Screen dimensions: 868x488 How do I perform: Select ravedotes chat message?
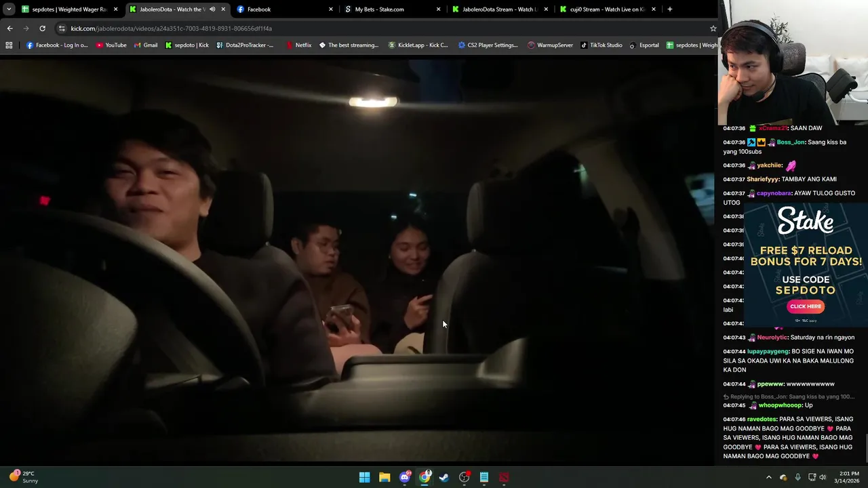789,438
